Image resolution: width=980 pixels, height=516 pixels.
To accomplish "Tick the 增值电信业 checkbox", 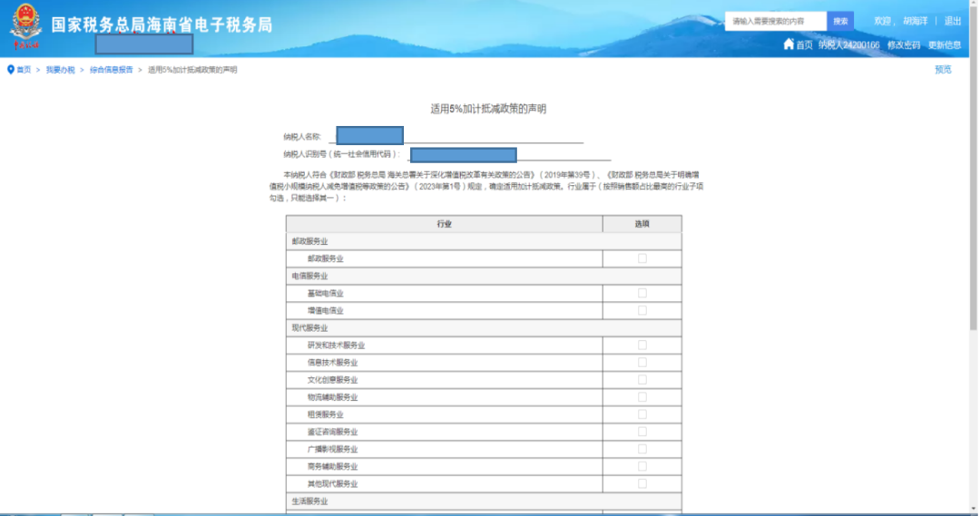I will point(642,310).
